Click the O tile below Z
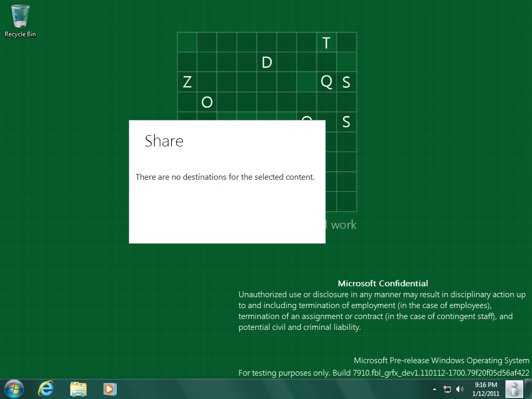Viewport: 532px width, 399px height. (x=207, y=102)
